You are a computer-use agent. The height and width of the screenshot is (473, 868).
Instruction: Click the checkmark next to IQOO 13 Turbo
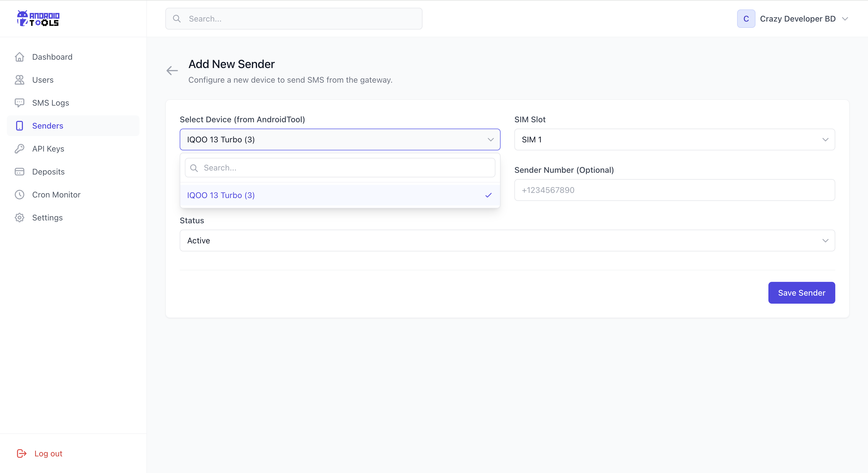(x=489, y=195)
